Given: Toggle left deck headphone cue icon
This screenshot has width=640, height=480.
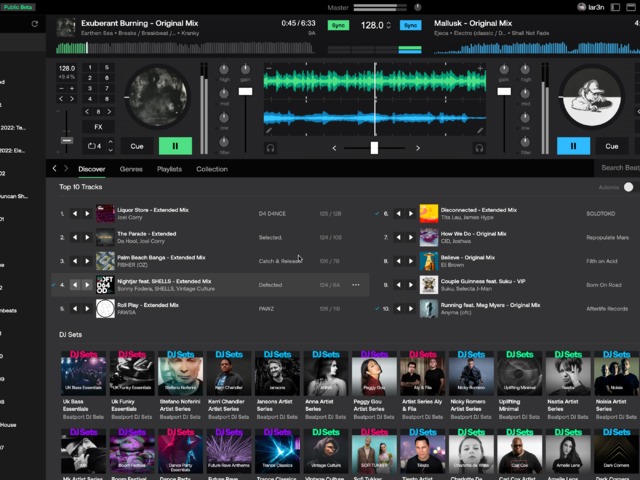Looking at the screenshot, I should [270, 148].
